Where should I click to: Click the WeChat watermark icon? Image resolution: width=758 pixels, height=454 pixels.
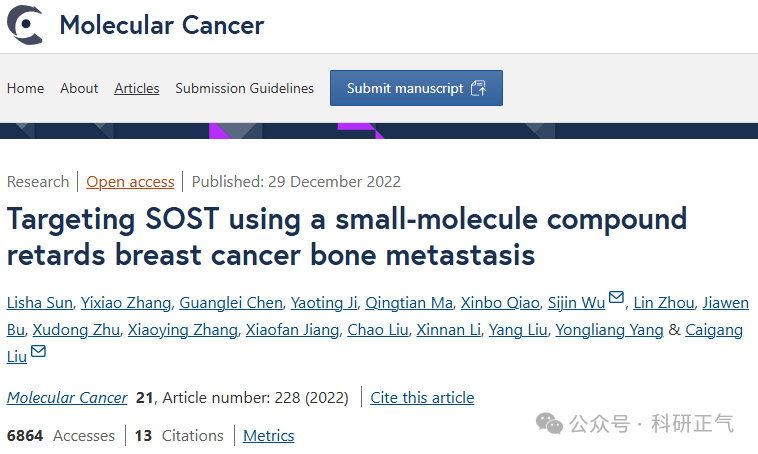549,424
